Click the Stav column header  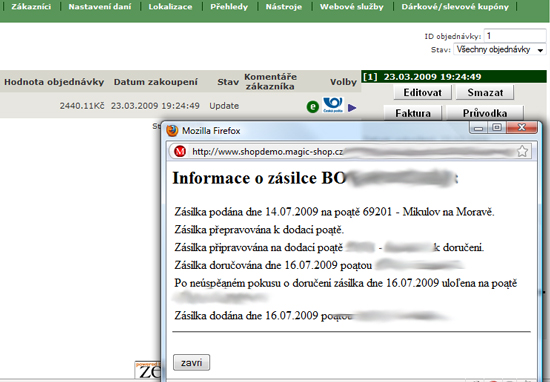[228, 82]
